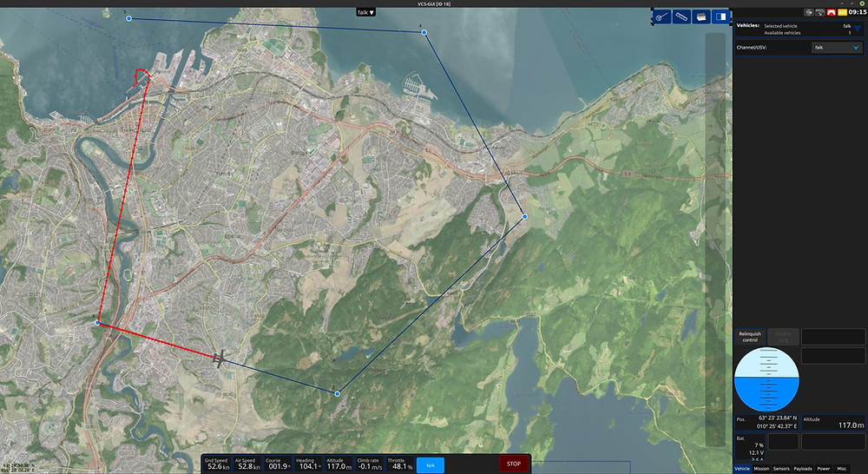Click the side panel Altitude 117.0m box

[x=833, y=423]
